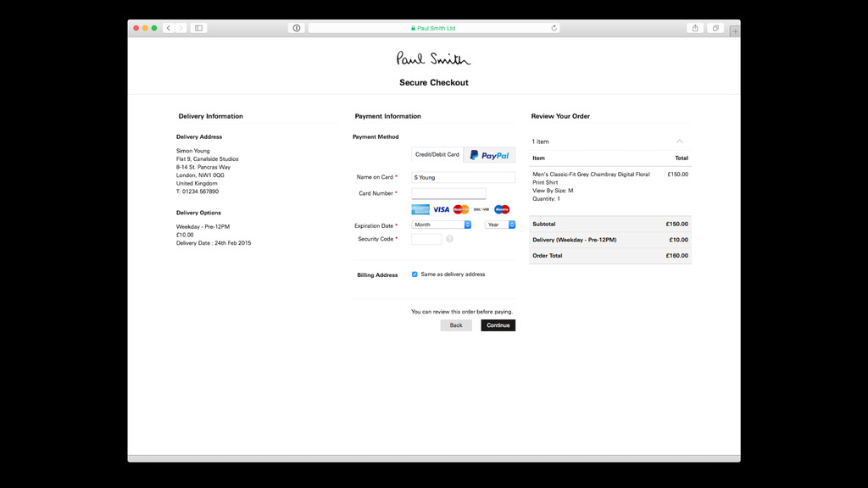868x488 pixels.
Task: Show all tabs using the tabs icon
Action: (x=715, y=28)
